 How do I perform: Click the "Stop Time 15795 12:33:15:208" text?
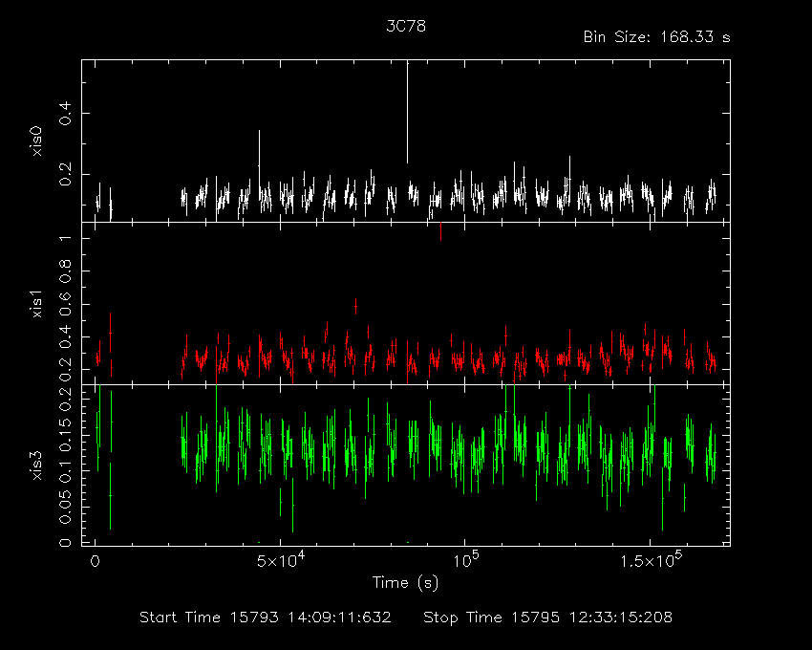coord(548,617)
